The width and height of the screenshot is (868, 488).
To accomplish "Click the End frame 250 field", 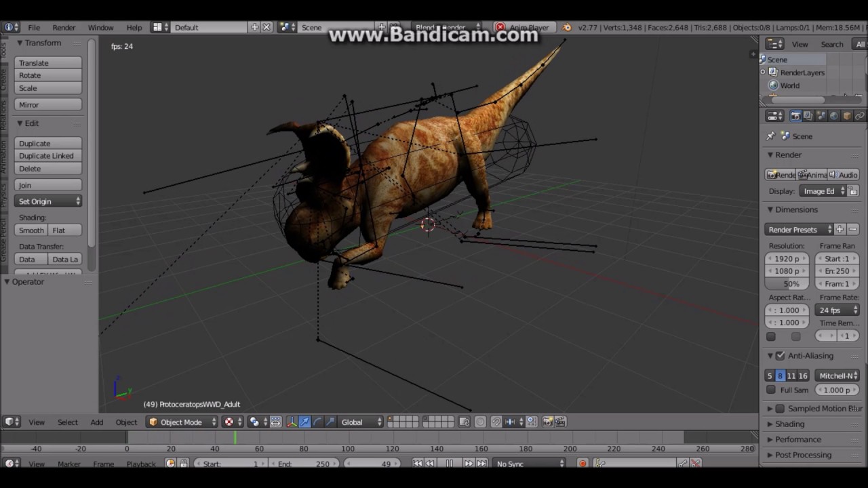I will click(x=303, y=464).
